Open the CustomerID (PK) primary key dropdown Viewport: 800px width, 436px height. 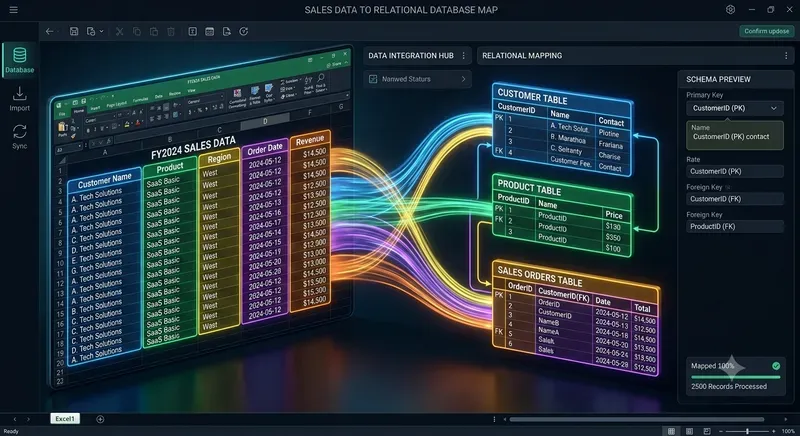click(734, 108)
